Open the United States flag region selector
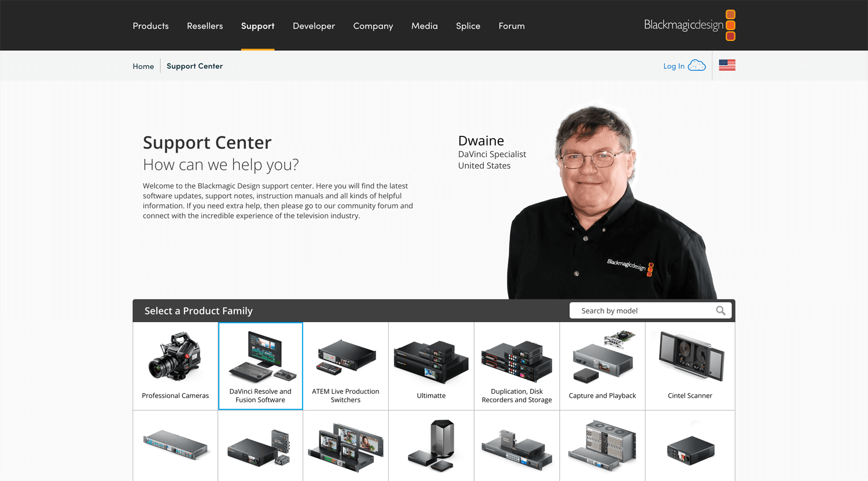Screen dimensions: 868x481 click(x=727, y=65)
